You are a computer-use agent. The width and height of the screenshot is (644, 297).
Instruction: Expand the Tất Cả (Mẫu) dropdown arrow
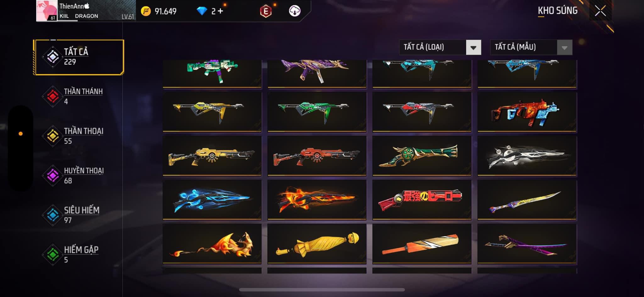pyautogui.click(x=564, y=48)
